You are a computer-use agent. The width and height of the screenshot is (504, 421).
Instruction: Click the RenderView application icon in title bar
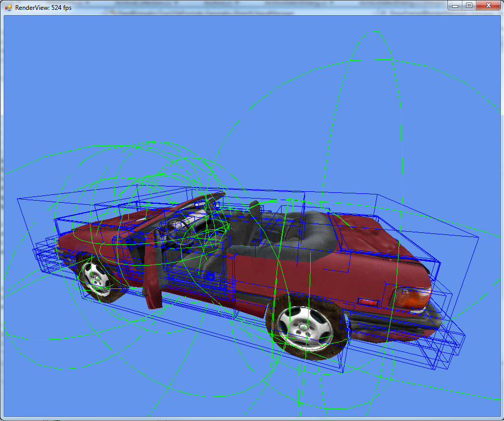click(x=8, y=8)
